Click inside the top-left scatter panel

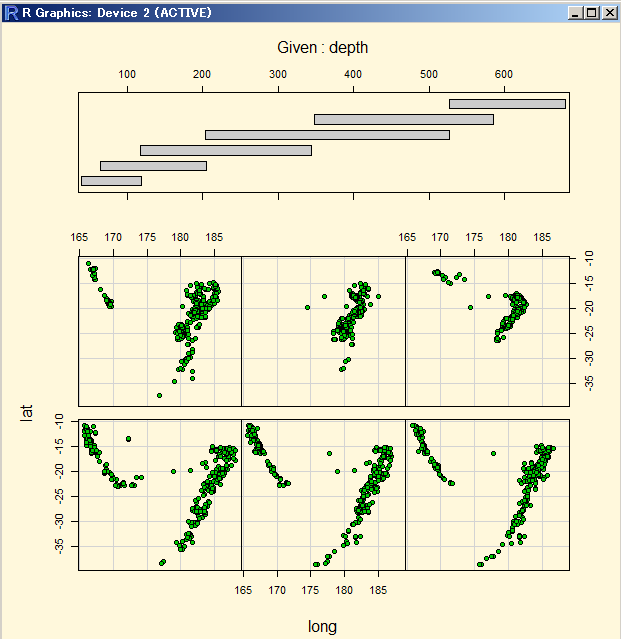pyautogui.click(x=160, y=330)
